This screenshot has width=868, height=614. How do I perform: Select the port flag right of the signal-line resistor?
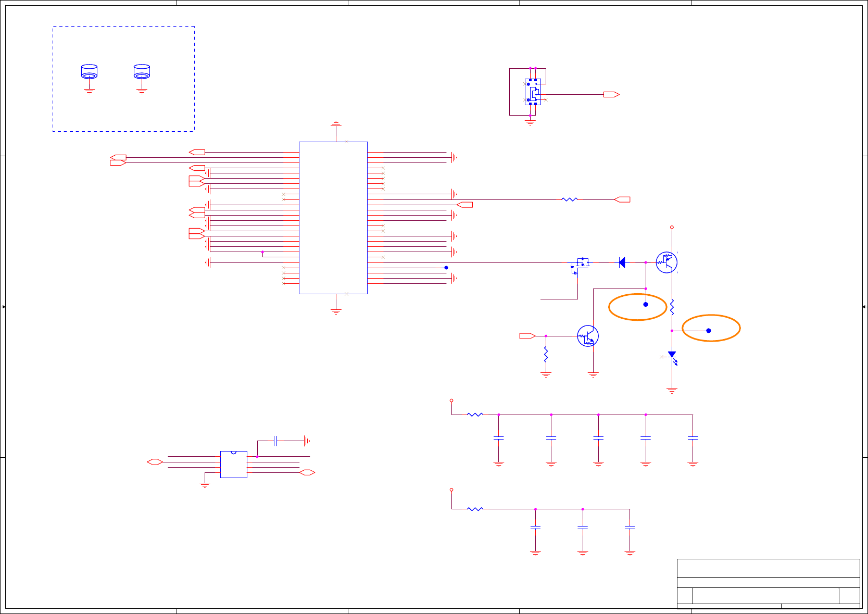622,199
